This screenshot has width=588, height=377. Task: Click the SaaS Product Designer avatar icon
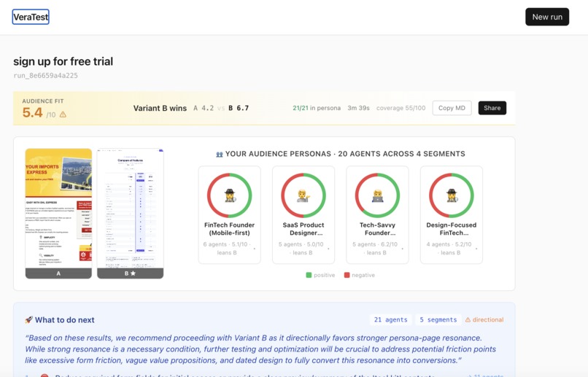point(303,195)
